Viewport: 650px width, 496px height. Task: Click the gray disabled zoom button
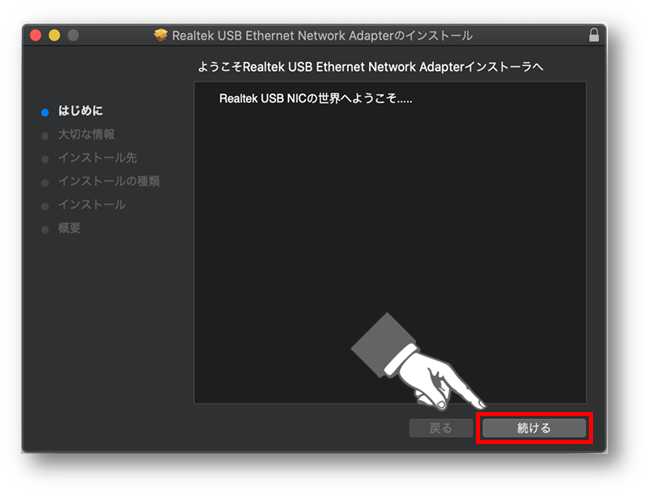pos(73,35)
